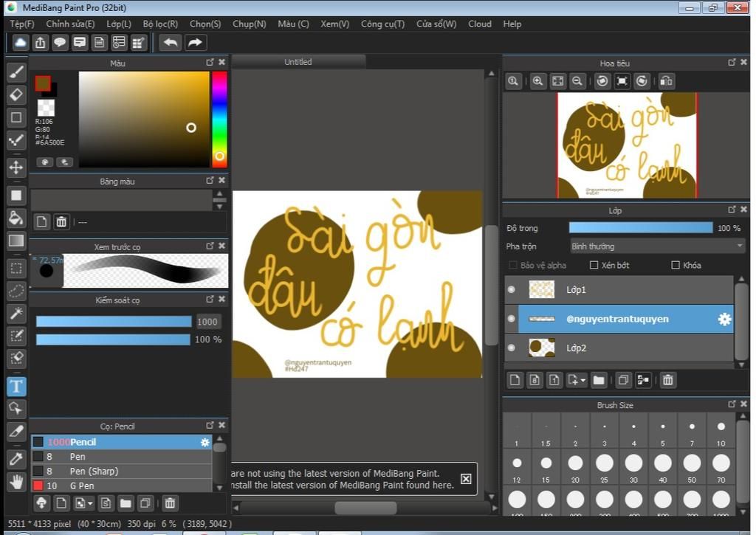The height and width of the screenshot is (535, 756).
Task: Select the Eyedropper tool
Action: coord(16,459)
